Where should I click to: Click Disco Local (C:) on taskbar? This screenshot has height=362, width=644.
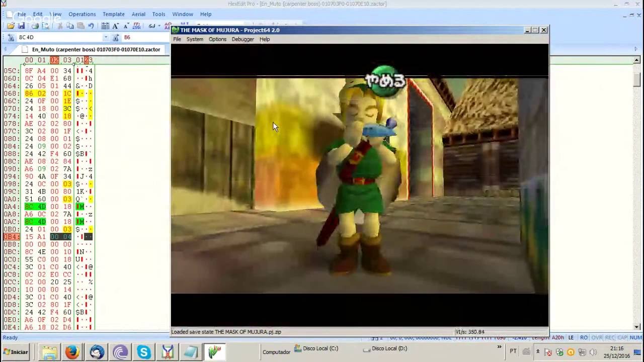tap(316, 348)
